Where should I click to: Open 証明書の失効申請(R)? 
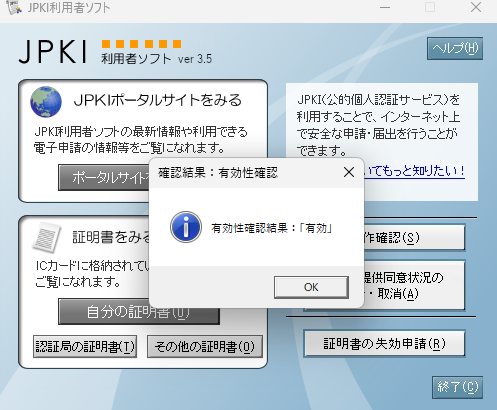[384, 344]
